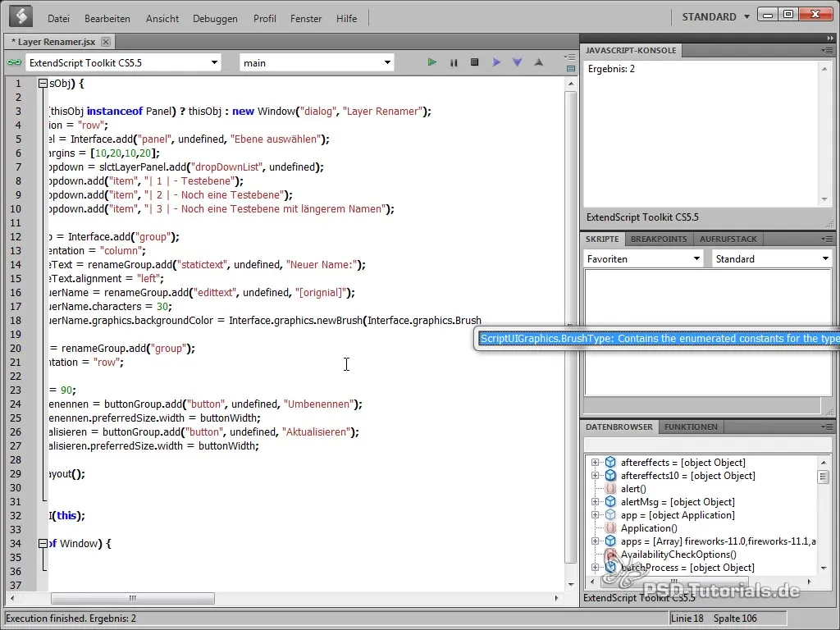Click line number 18 in the gutter

tap(16, 321)
